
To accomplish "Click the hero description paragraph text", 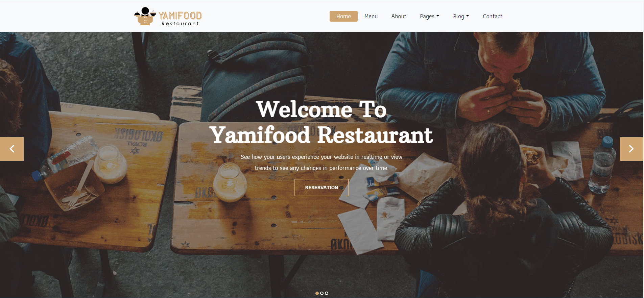I will [321, 163].
